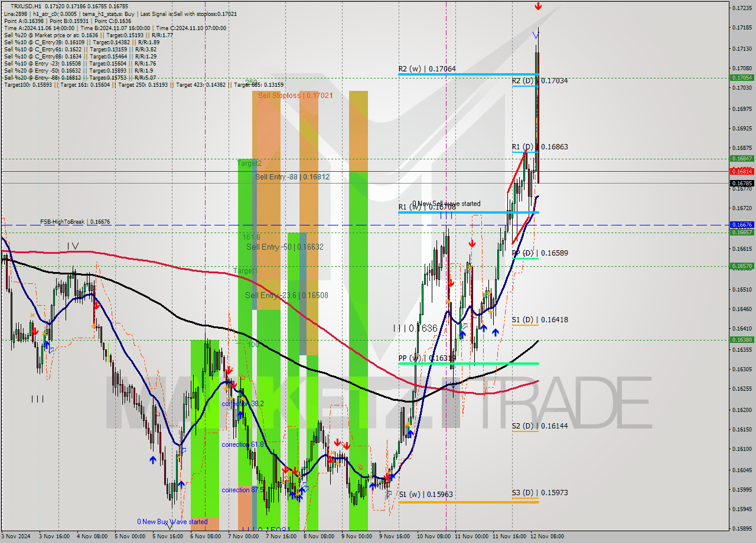The width and height of the screenshot is (756, 543).
Task: Select the correction 61.8 label
Action: [x=243, y=444]
